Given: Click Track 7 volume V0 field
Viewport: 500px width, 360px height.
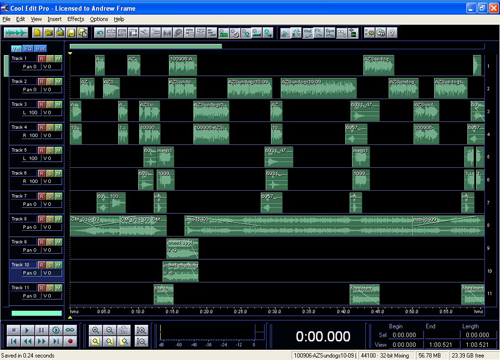Looking at the screenshot, I should pyautogui.click(x=52, y=204).
